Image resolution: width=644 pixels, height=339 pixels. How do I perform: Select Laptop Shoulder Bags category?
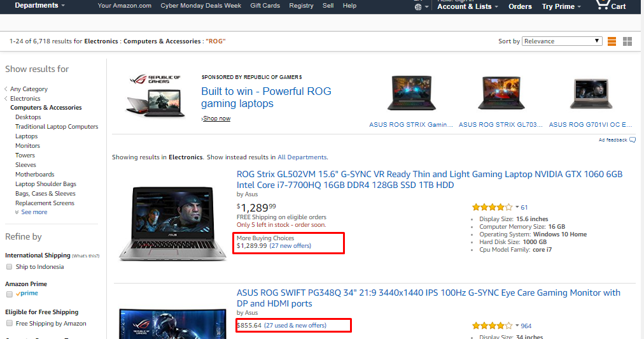point(46,184)
